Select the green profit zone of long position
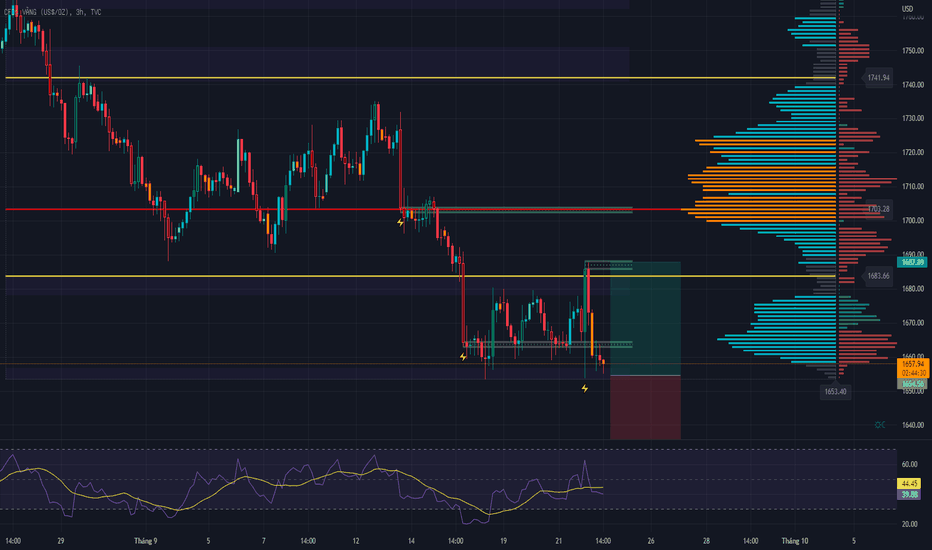The height and width of the screenshot is (550, 932). [x=646, y=319]
